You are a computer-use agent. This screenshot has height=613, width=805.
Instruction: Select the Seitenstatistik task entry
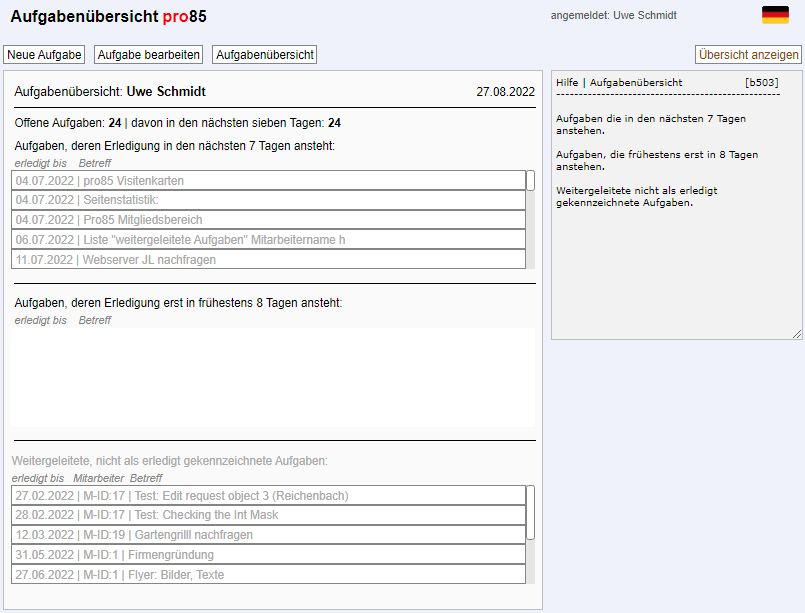pos(268,200)
